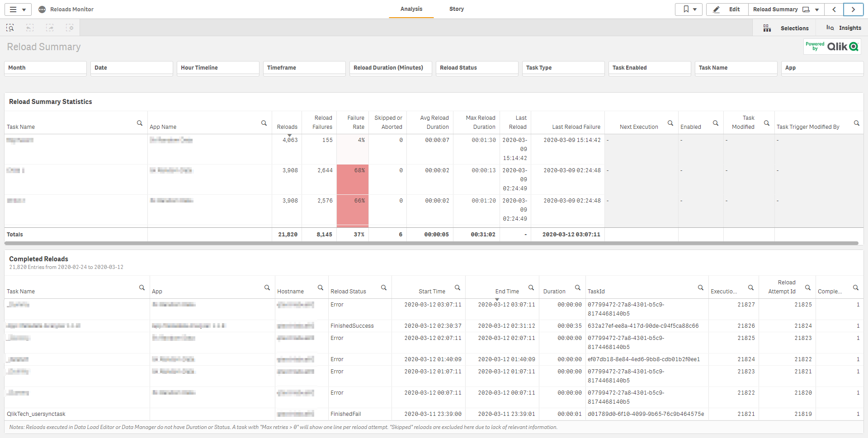868x438 pixels.
Task: Open the smart search tool
Action: (10, 28)
